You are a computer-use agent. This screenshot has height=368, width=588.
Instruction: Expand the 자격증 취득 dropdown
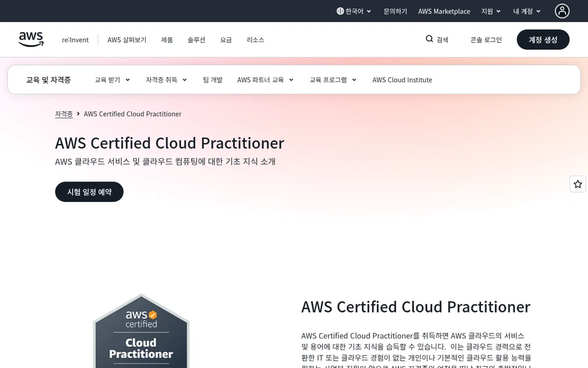(166, 79)
